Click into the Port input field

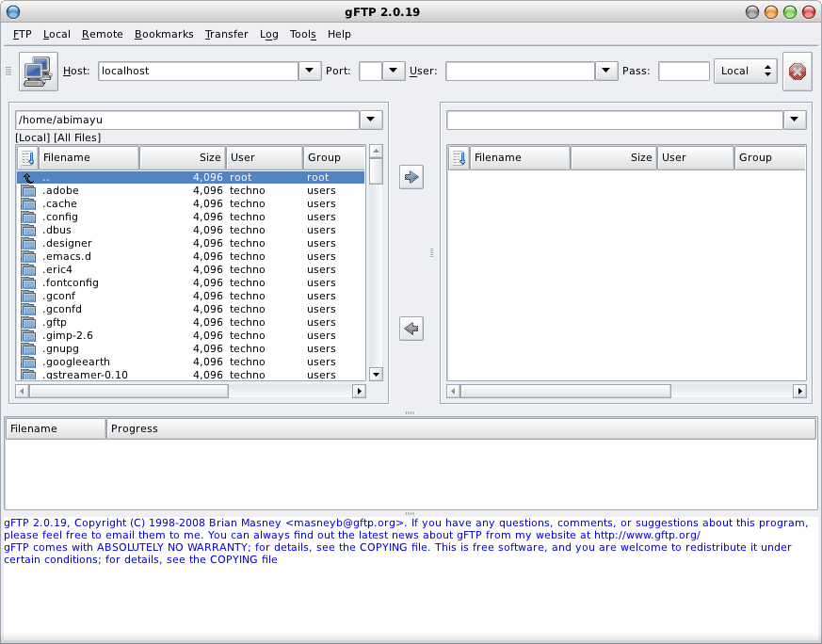click(371, 72)
